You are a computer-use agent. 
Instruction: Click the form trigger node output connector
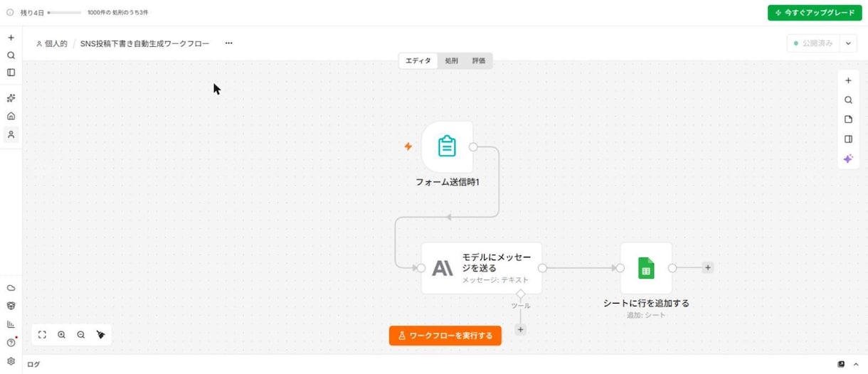473,147
